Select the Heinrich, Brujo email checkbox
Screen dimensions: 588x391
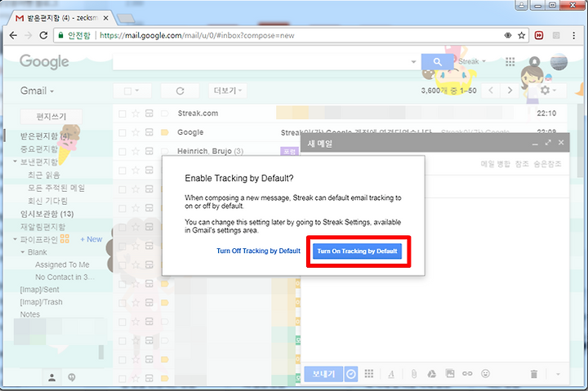[x=122, y=152]
